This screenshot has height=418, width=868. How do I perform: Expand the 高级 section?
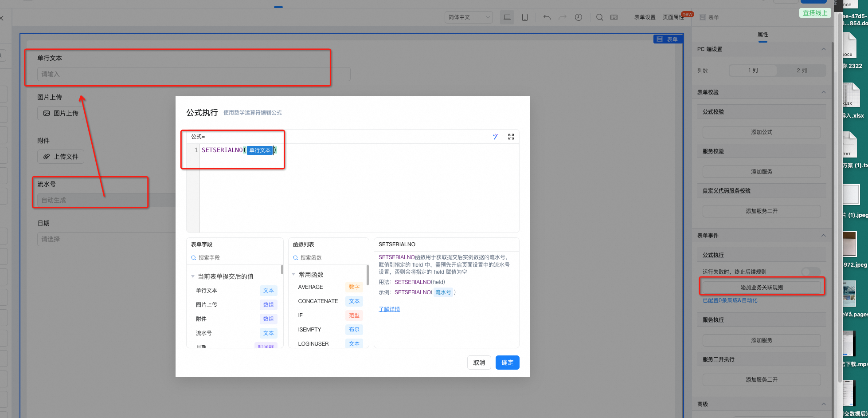point(823,404)
